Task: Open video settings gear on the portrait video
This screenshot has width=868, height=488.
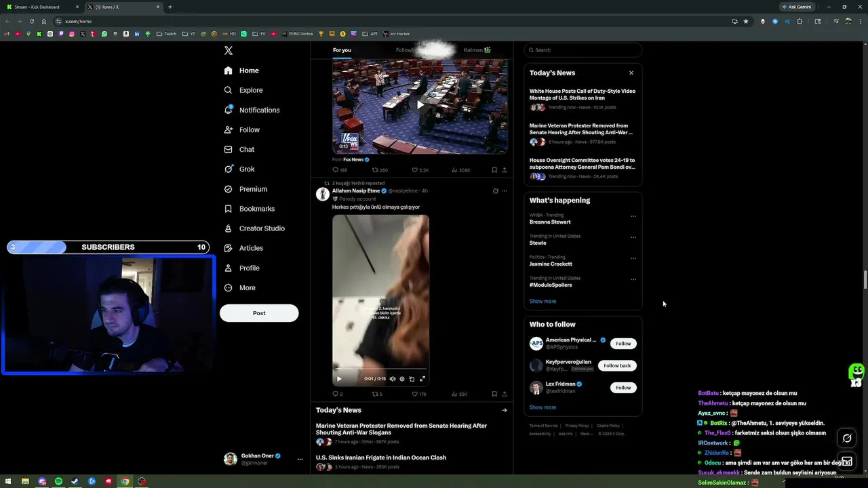Action: [402, 379]
